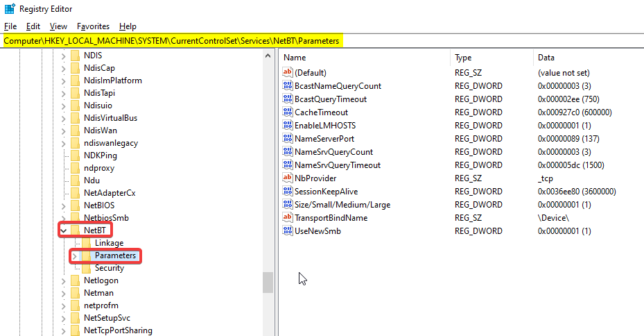Viewport: 644px width, 336px height.
Task: Select the CacheTimeout DWORD icon
Action: (x=288, y=112)
